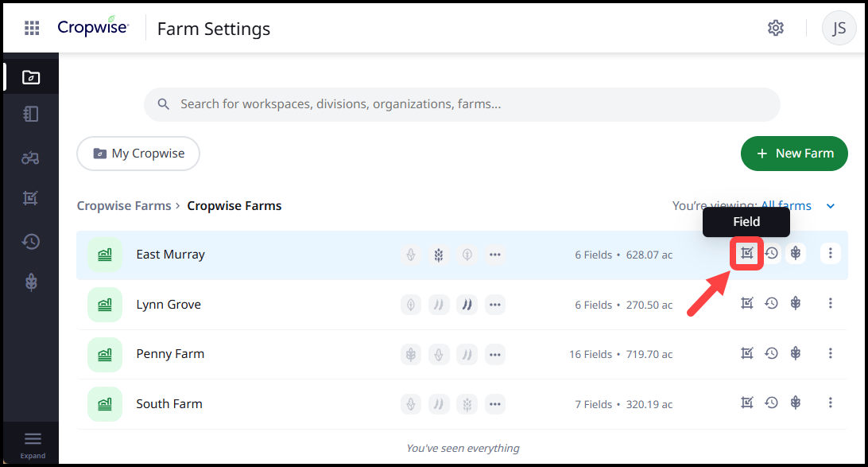868x467 pixels.
Task: Select sidebar history clock icon
Action: click(30, 241)
